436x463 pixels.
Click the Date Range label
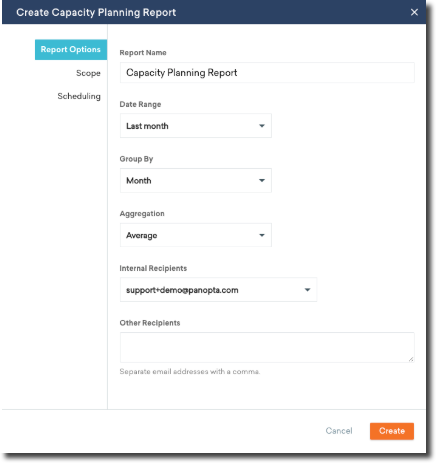(140, 105)
